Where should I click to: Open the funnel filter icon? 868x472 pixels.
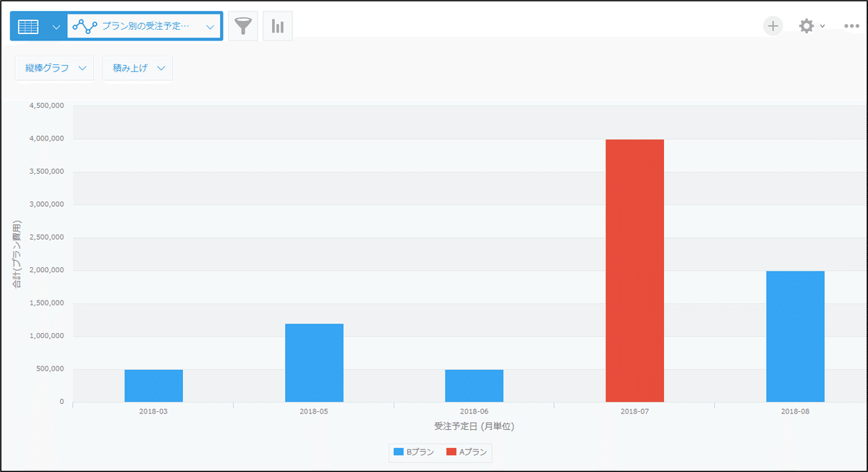tap(243, 27)
